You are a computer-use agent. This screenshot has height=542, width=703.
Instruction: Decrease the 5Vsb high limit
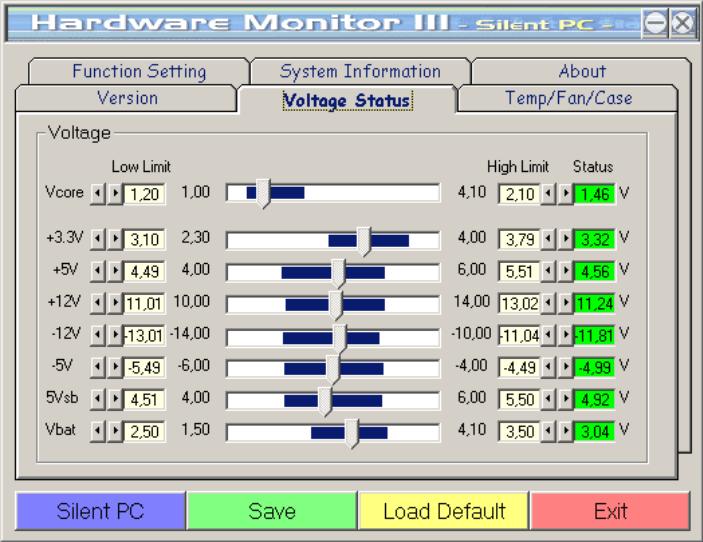pyautogui.click(x=548, y=399)
